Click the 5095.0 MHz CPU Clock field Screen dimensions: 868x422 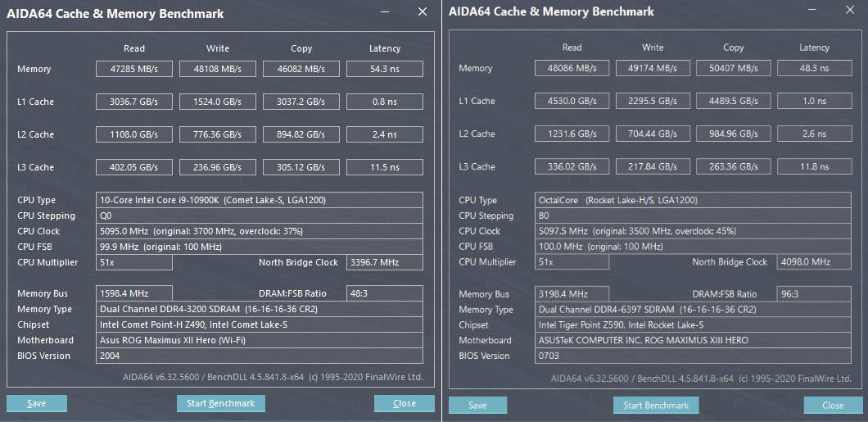tap(259, 231)
